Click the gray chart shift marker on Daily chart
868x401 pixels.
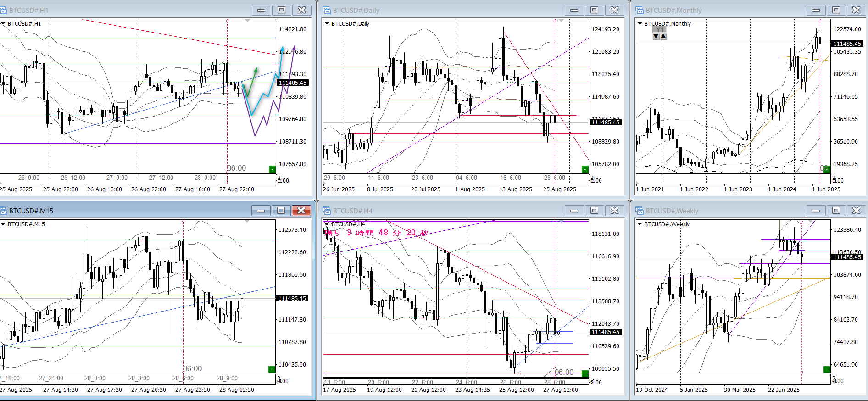pyautogui.click(x=561, y=21)
